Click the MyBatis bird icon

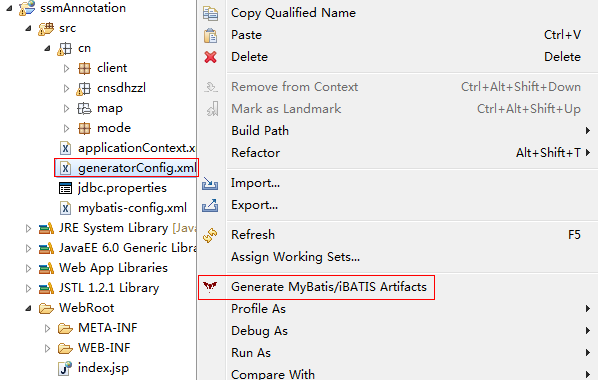[x=210, y=286]
